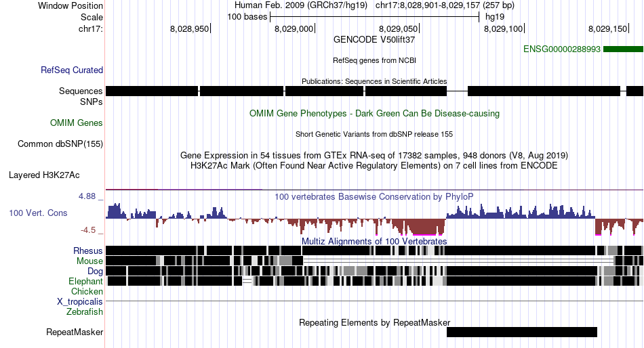Click Publications: Sequences in Scientific Articles title
The image size is (644, 348).
(x=374, y=81)
